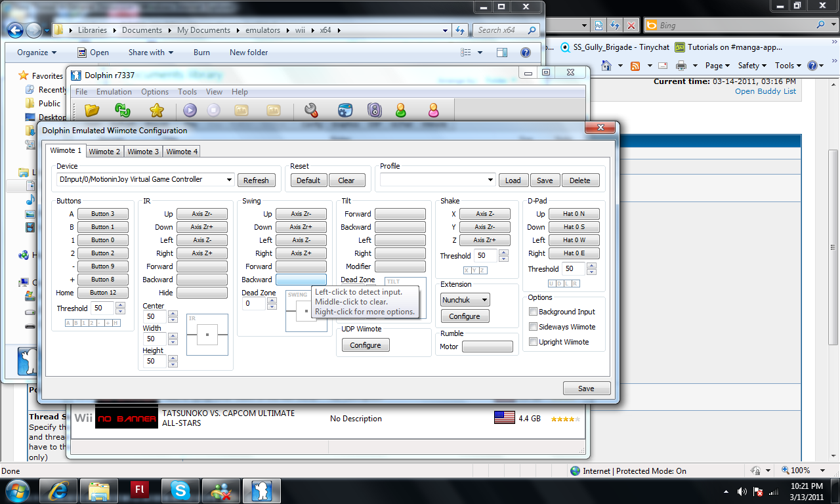The width and height of the screenshot is (840, 504).
Task: Tick the Upright Wiimote checkbox
Action: pyautogui.click(x=534, y=342)
